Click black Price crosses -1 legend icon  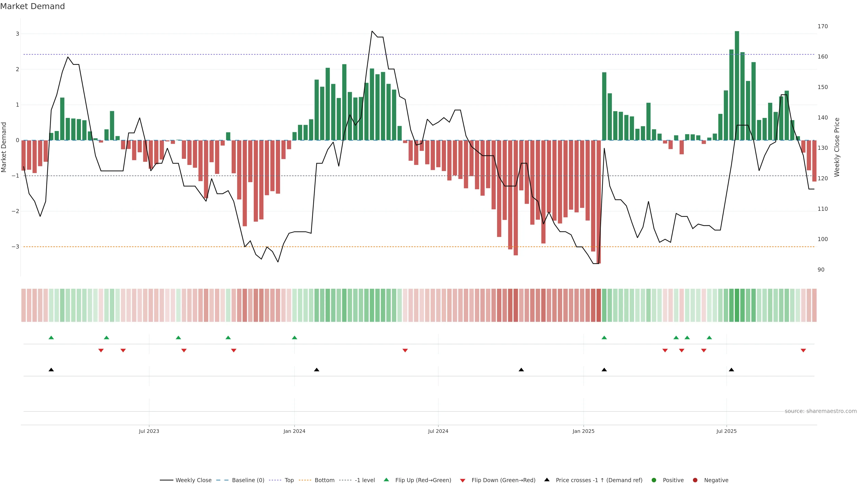click(x=547, y=480)
